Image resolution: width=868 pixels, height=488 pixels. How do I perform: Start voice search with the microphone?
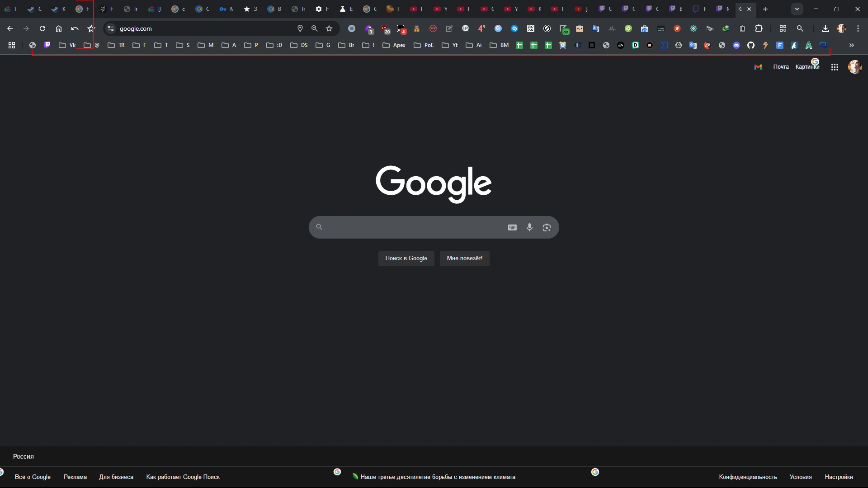(x=529, y=227)
